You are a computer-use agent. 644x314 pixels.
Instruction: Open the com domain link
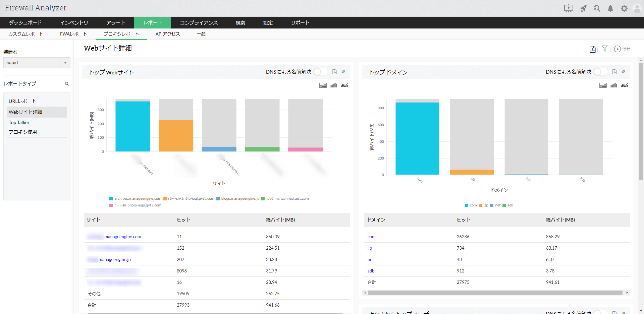[x=371, y=237]
